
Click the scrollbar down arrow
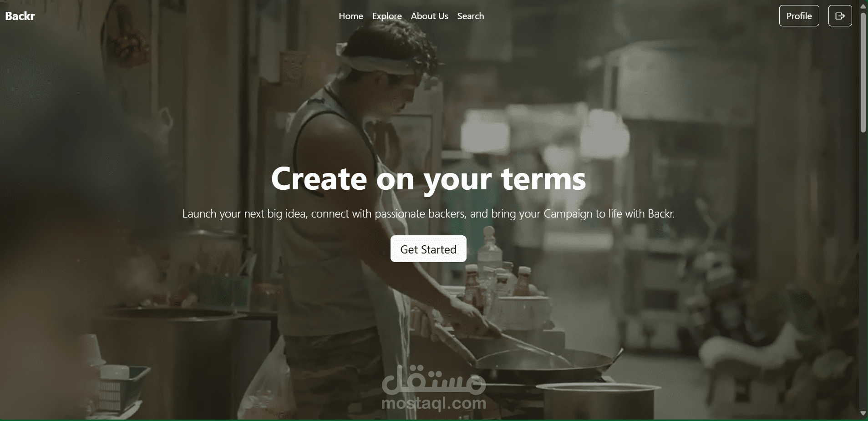pyautogui.click(x=863, y=413)
